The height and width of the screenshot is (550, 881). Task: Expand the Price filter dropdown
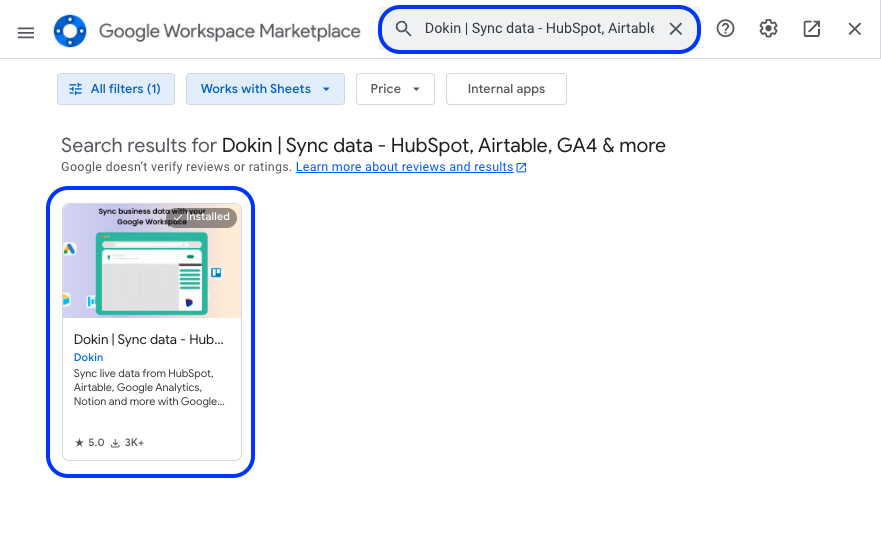point(395,89)
